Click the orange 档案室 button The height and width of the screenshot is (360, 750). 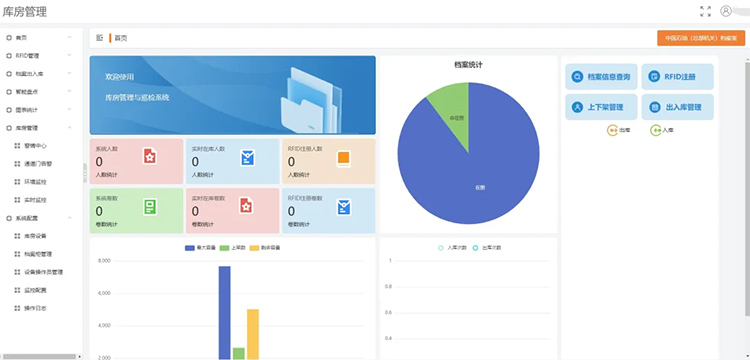coord(701,38)
